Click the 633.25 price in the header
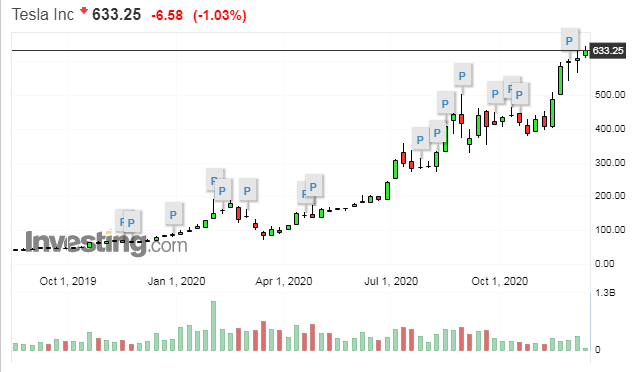The height and width of the screenshot is (372, 642). point(116,15)
